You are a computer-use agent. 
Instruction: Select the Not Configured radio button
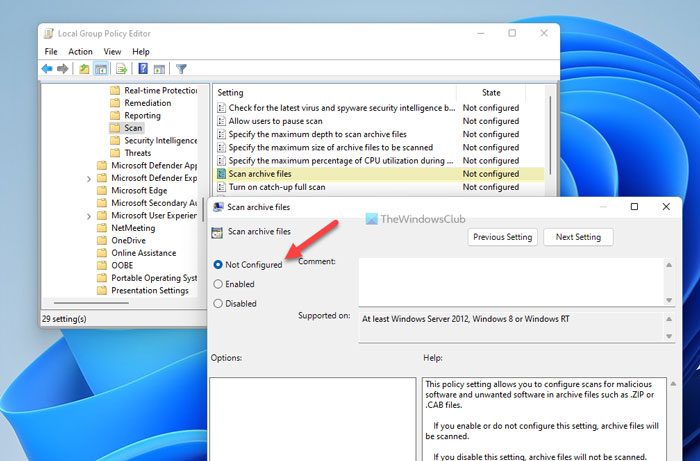click(x=218, y=265)
